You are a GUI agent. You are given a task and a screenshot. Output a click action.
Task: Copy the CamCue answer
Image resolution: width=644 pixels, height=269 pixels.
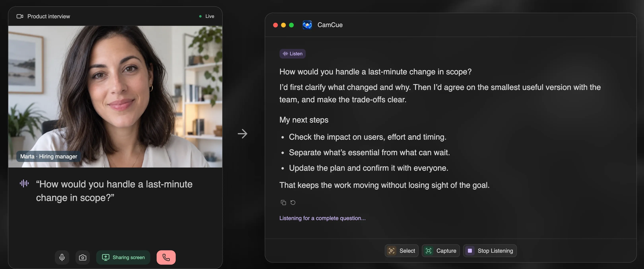point(283,202)
